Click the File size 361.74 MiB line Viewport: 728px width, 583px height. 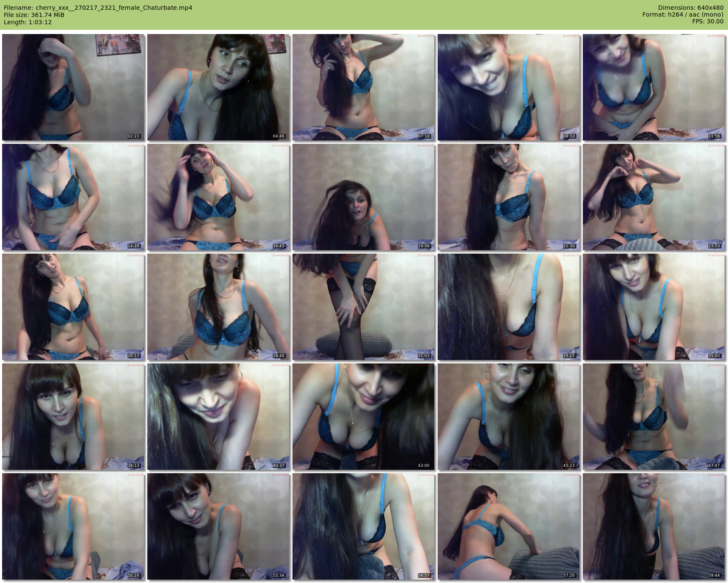click(x=34, y=15)
